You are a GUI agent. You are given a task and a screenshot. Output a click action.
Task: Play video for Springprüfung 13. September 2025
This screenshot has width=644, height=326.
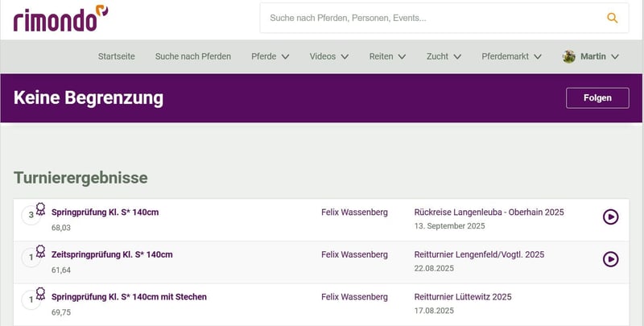610,217
